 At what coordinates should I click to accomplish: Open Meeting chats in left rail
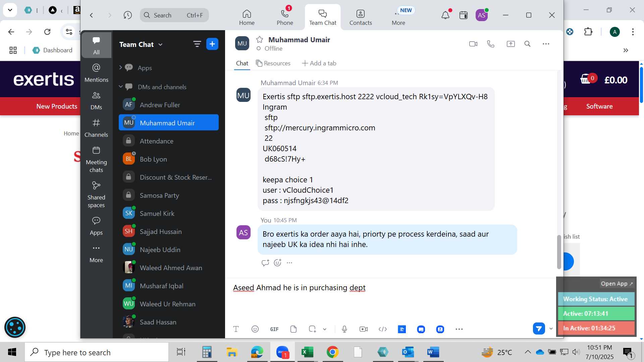tap(96, 160)
